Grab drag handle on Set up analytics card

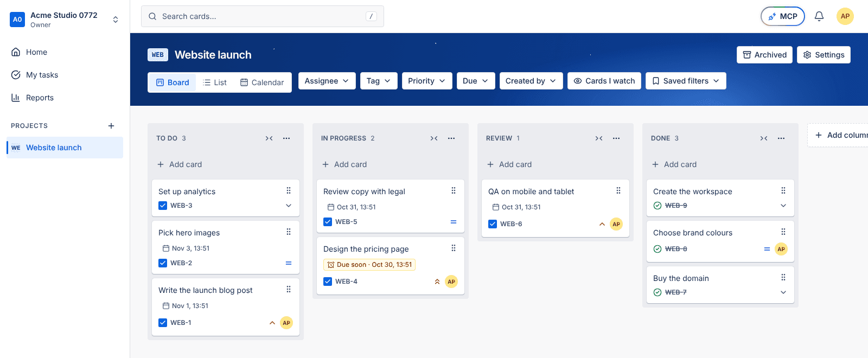[289, 190]
